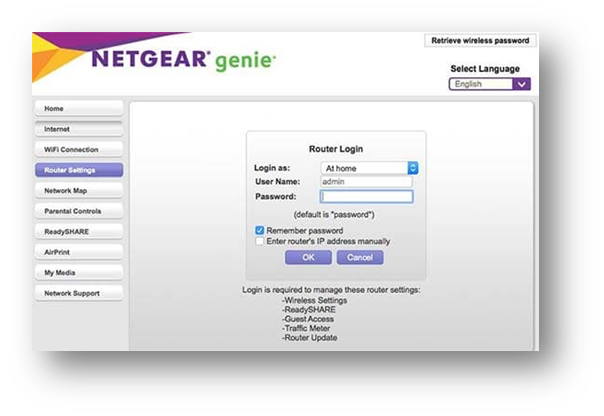Click the Router Login heading

click(336, 149)
